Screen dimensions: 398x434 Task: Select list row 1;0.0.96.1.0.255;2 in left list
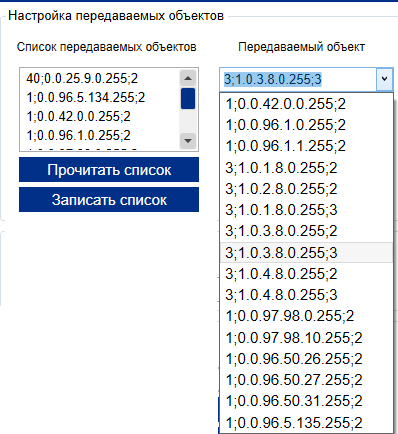click(100, 135)
